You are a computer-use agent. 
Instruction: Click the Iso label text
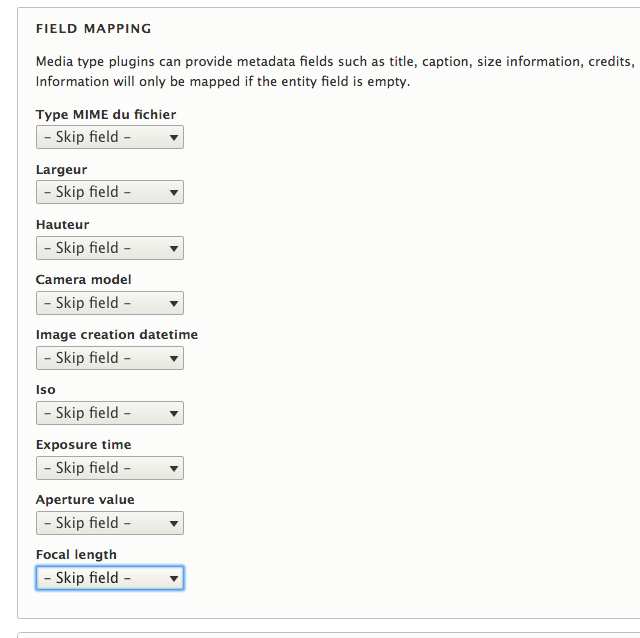(46, 390)
